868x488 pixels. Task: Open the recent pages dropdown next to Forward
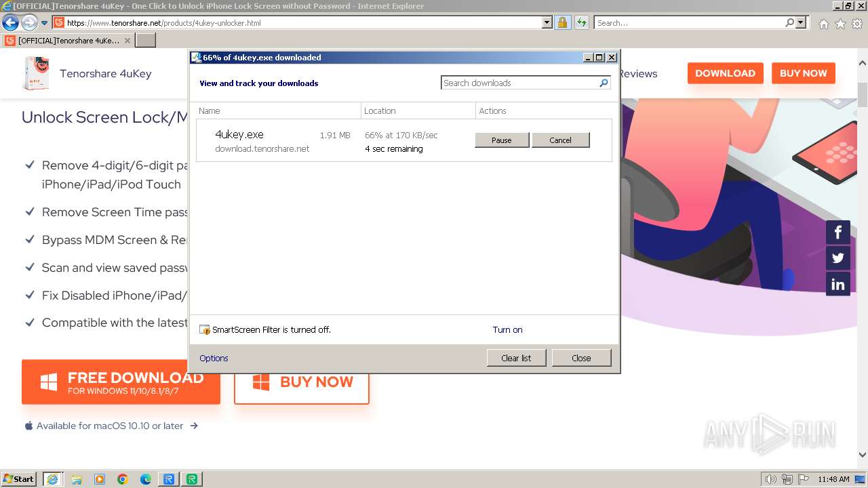(44, 23)
